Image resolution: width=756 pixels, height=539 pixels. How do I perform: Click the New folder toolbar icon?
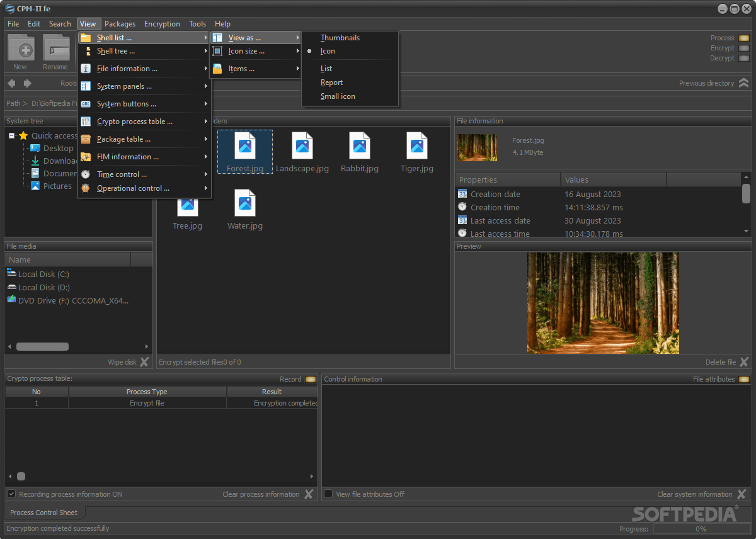[x=21, y=48]
